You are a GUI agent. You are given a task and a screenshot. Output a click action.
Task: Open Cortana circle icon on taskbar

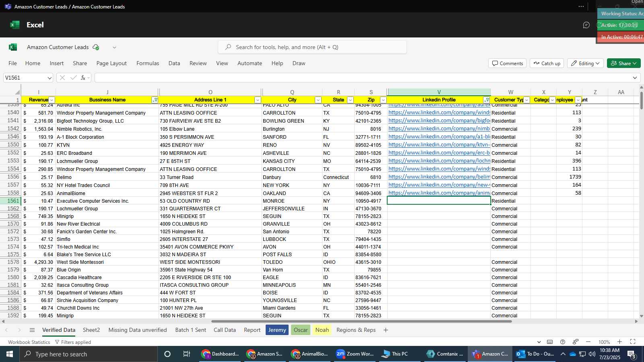pos(167,354)
